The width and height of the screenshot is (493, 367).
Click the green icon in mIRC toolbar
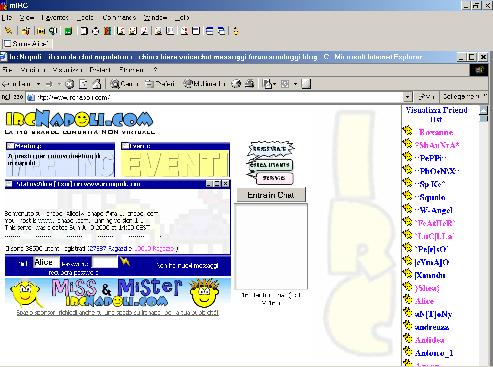pos(68,31)
